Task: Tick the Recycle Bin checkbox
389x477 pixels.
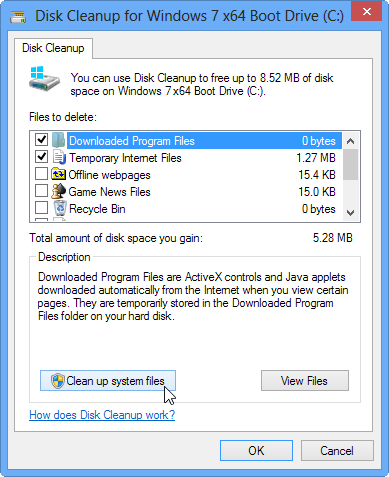Action: point(41,208)
